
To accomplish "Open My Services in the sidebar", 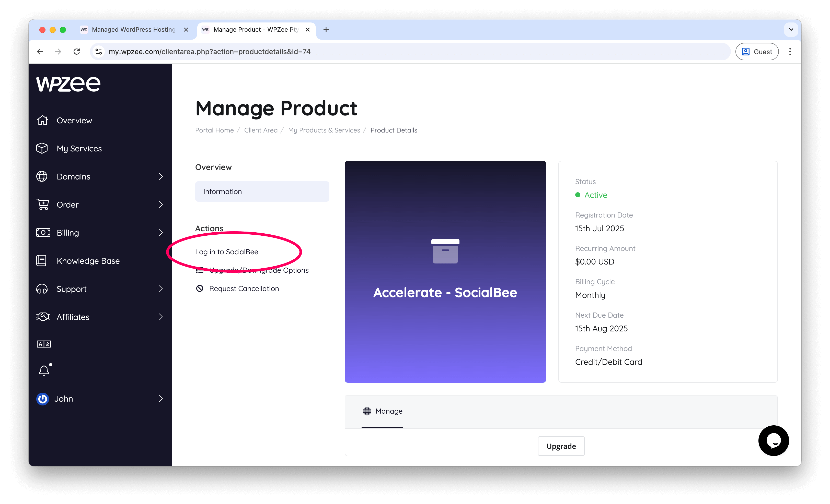I will pyautogui.click(x=79, y=148).
